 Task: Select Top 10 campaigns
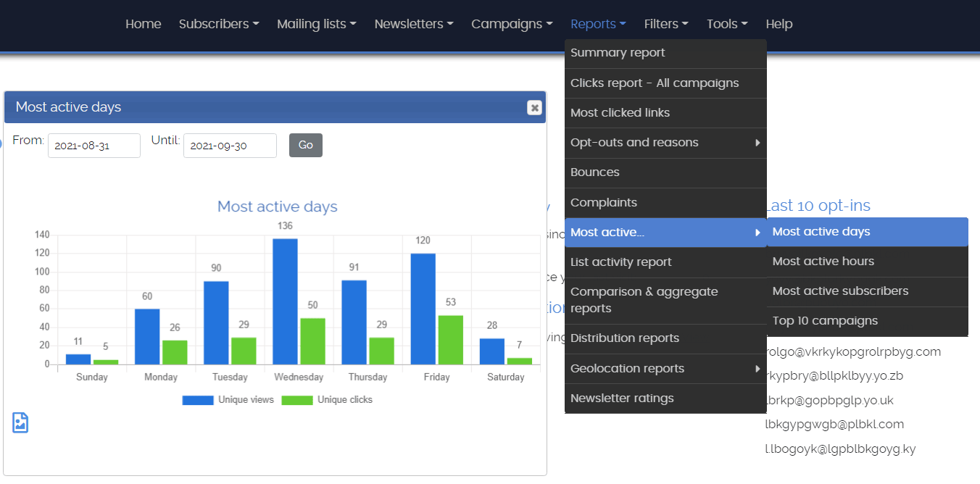[825, 321]
